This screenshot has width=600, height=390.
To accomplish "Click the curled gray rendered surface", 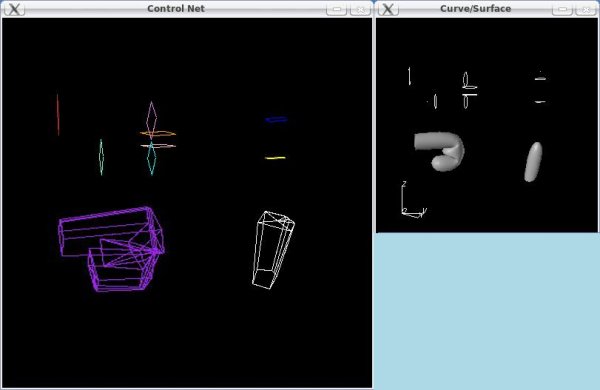I will tap(439, 151).
